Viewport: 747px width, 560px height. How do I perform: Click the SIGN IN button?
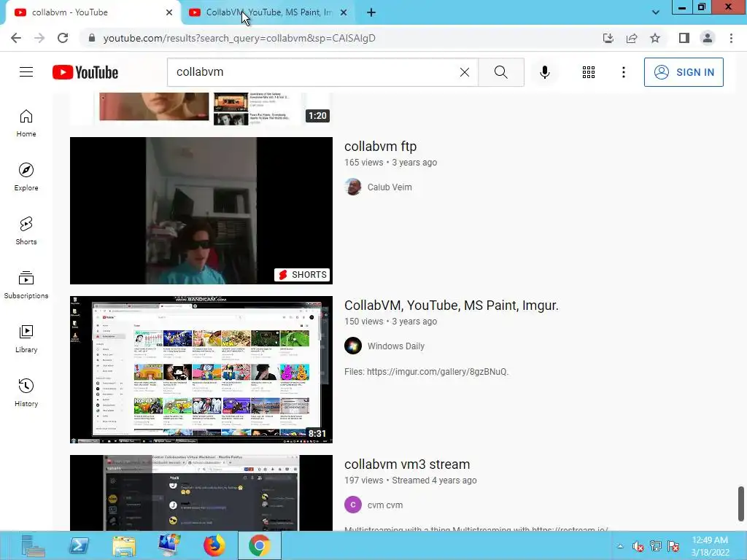pyautogui.click(x=684, y=72)
